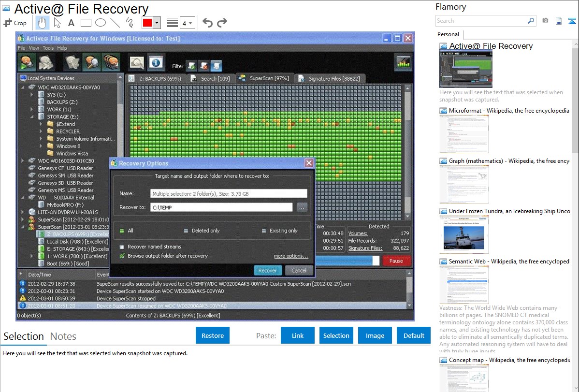Click the Restore button
The width and height of the screenshot is (579, 392).
[213, 335]
